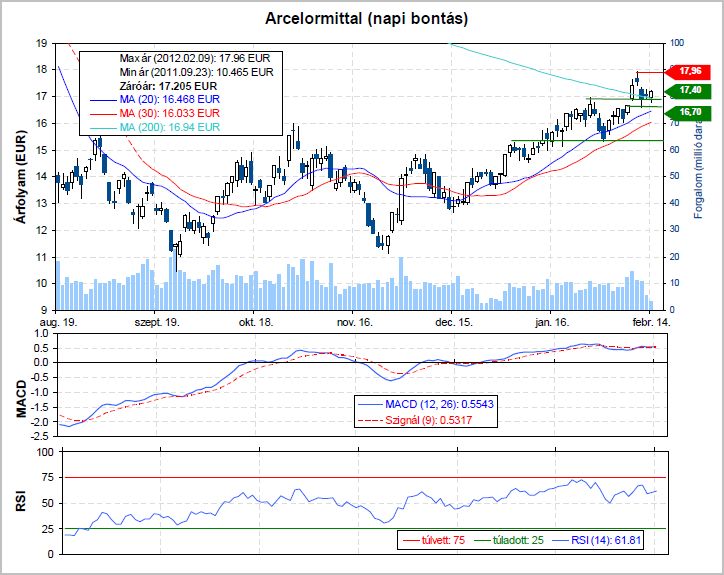Click the chart title Arcelormittal (napi bontás)
724x575 pixels.
click(x=367, y=18)
